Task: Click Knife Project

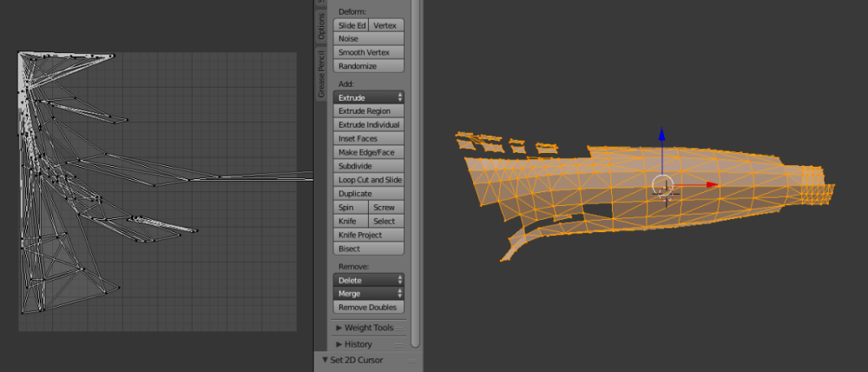Action: click(x=369, y=235)
